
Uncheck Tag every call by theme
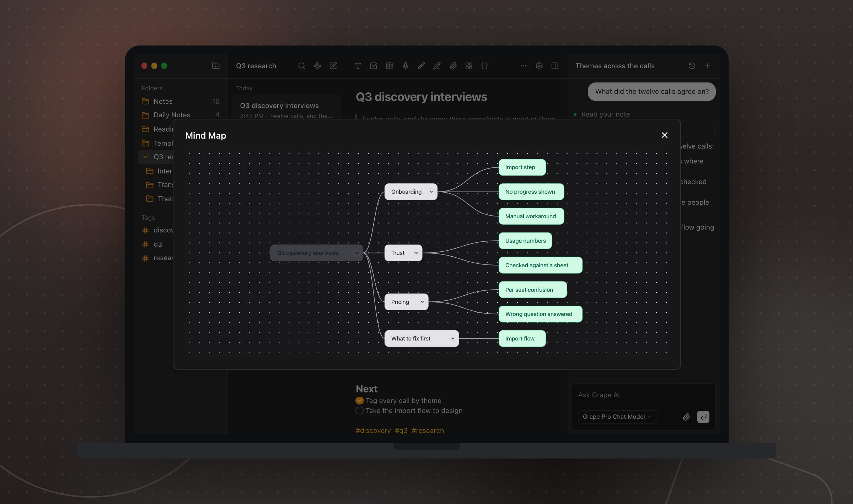[359, 401]
